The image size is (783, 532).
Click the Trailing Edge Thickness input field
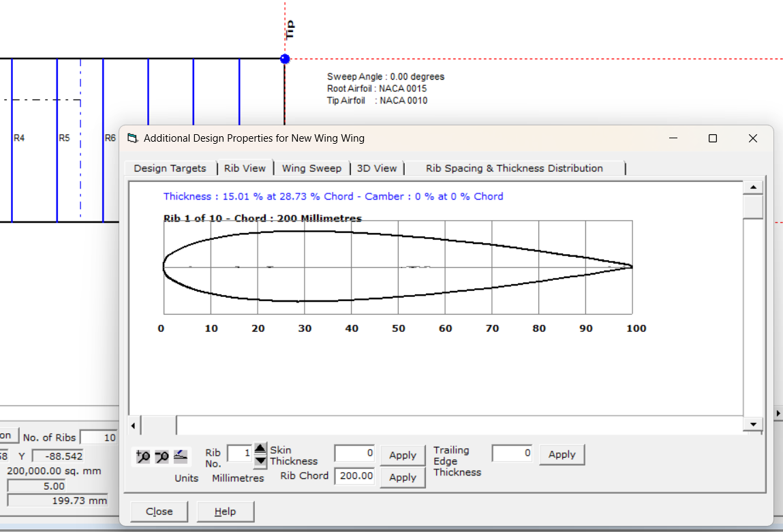coord(512,453)
